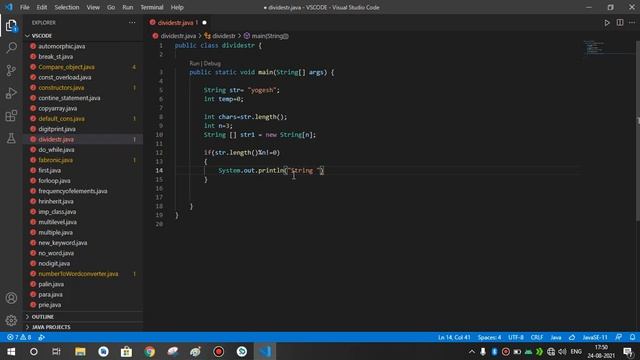Click the Debug code lens above main
Screen dimensions: 640x360
pos(212,64)
